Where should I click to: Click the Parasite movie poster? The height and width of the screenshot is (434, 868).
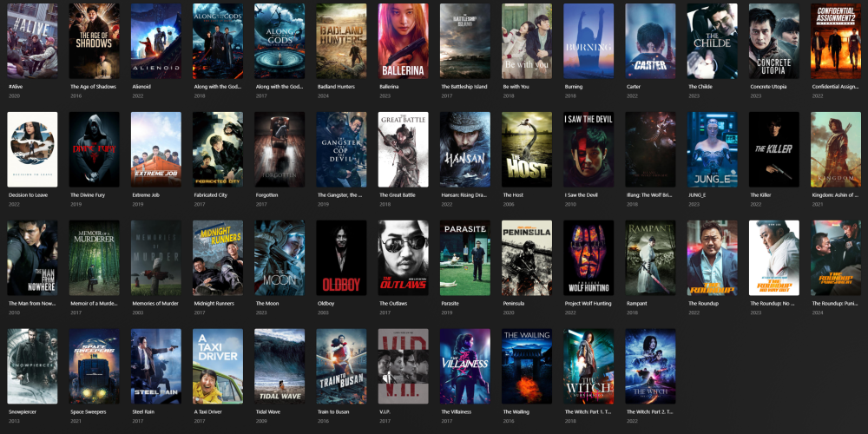click(465, 258)
